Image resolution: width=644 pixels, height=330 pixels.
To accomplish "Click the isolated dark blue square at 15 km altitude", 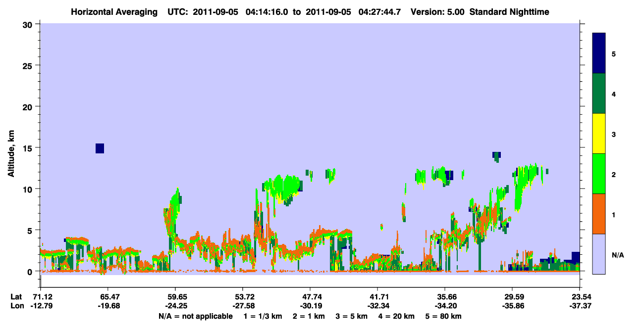I will 100,148.
